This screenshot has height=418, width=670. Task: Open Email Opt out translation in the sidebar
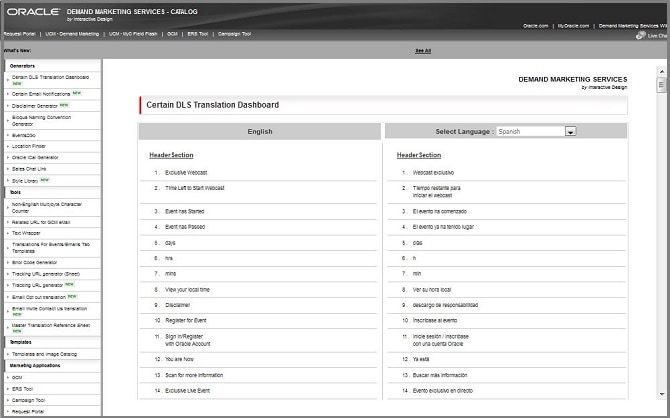point(39,297)
